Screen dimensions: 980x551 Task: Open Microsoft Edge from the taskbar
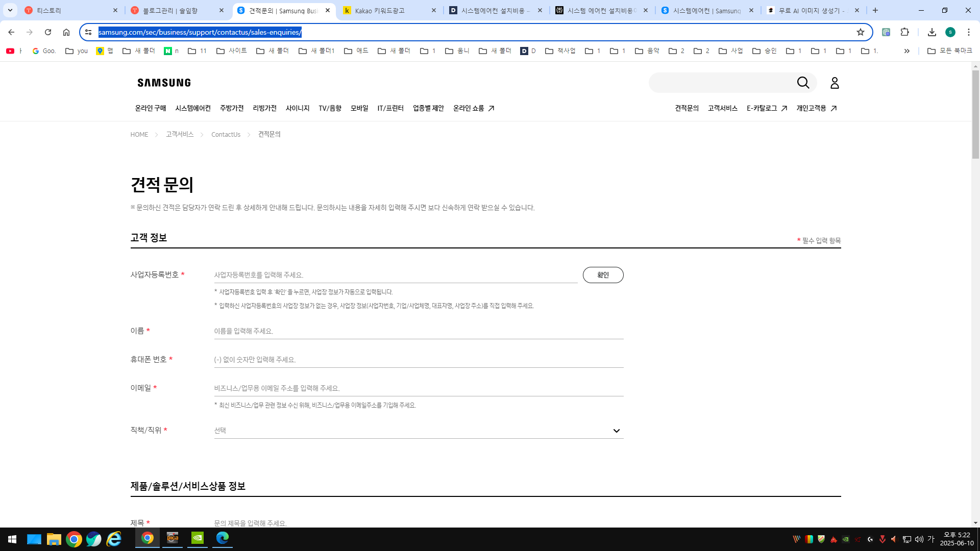[223, 538]
